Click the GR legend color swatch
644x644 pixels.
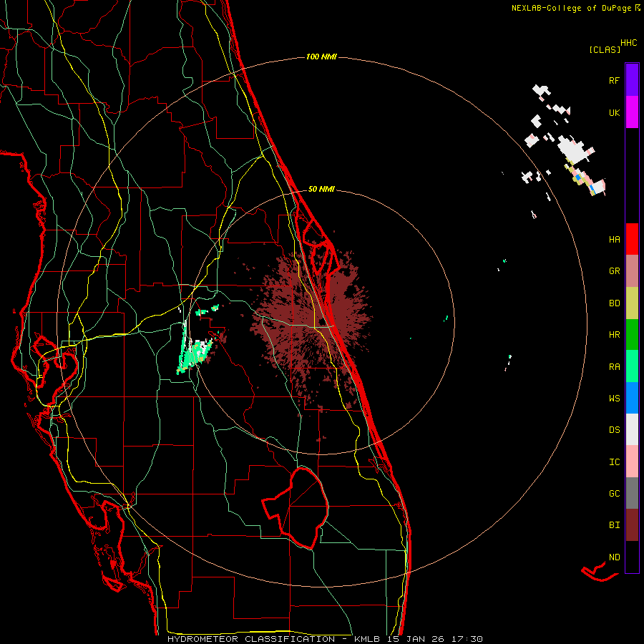pos(632,270)
